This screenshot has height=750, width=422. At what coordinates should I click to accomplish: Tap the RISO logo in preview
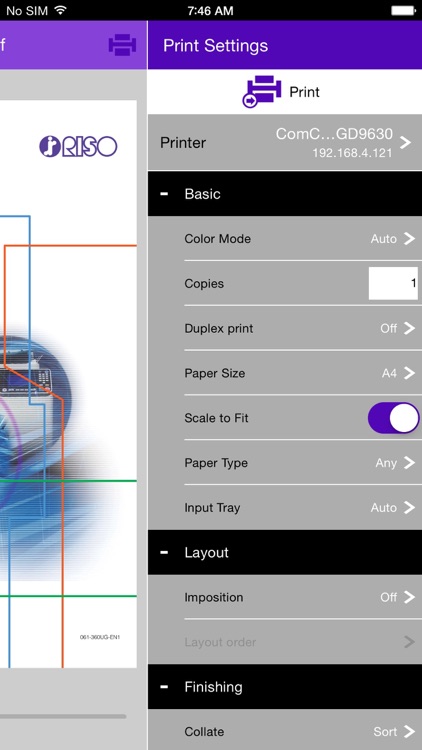pos(78,146)
